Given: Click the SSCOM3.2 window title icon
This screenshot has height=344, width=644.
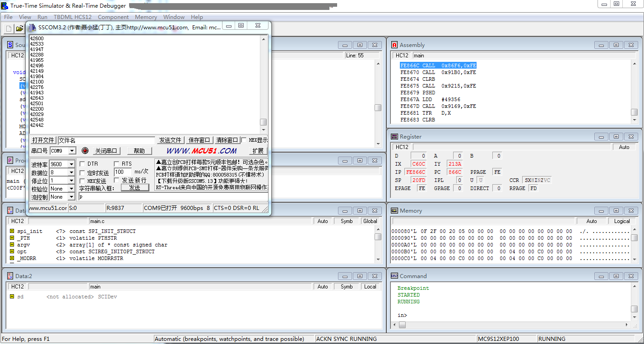Looking at the screenshot, I should pos(33,27).
